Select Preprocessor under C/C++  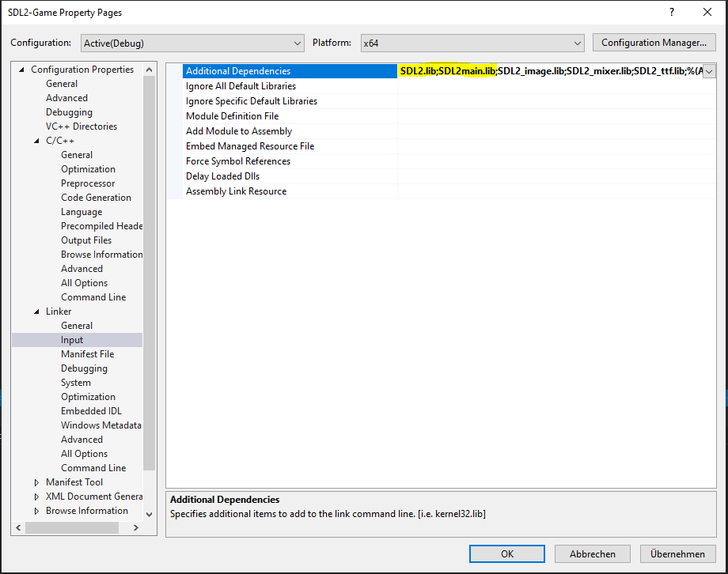point(88,183)
